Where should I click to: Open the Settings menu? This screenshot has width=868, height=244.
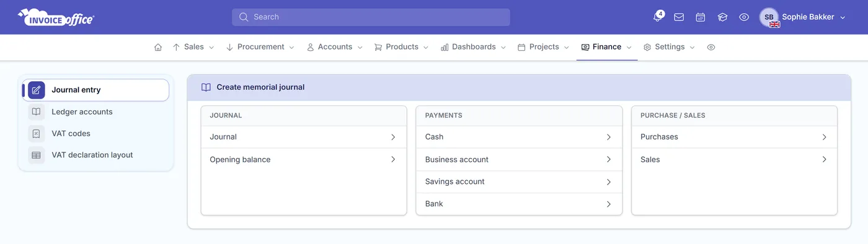(x=670, y=47)
